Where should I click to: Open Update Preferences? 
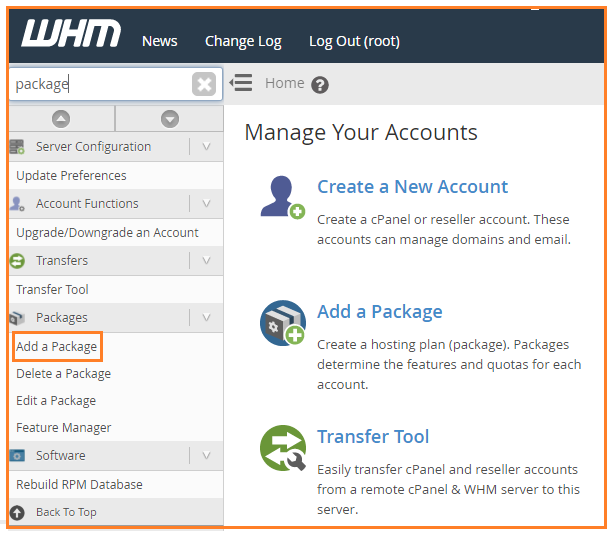pos(71,176)
